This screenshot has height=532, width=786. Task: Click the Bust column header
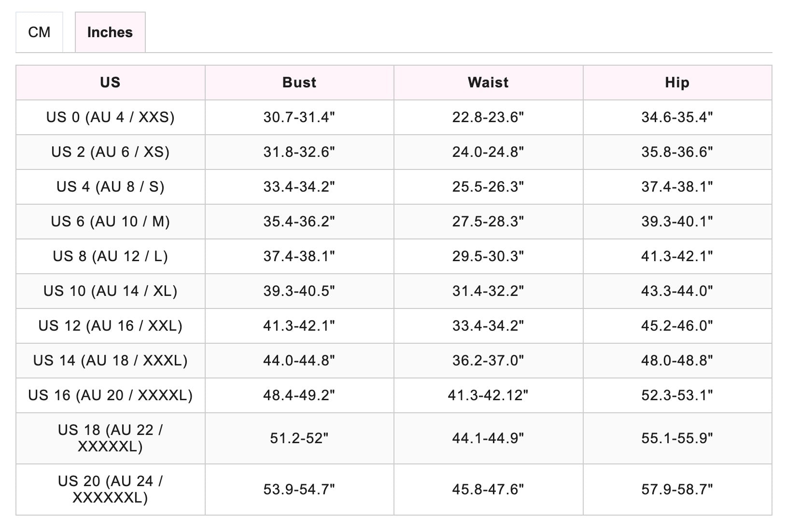(x=299, y=83)
